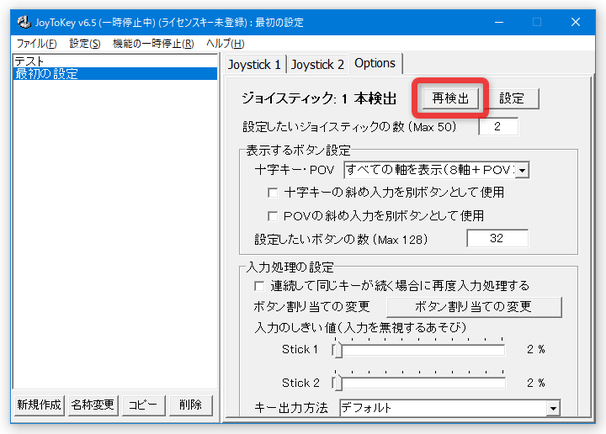The height and width of the screenshot is (434, 606).
Task: Click the 名称変更 button
Action: 93,405
